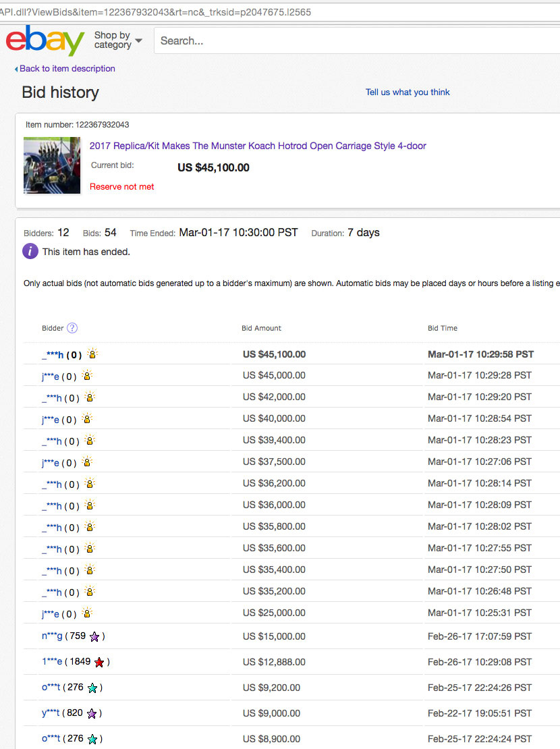
Task: Open bidder _***h on the $42,000.00 row
Action: pyautogui.click(x=51, y=398)
